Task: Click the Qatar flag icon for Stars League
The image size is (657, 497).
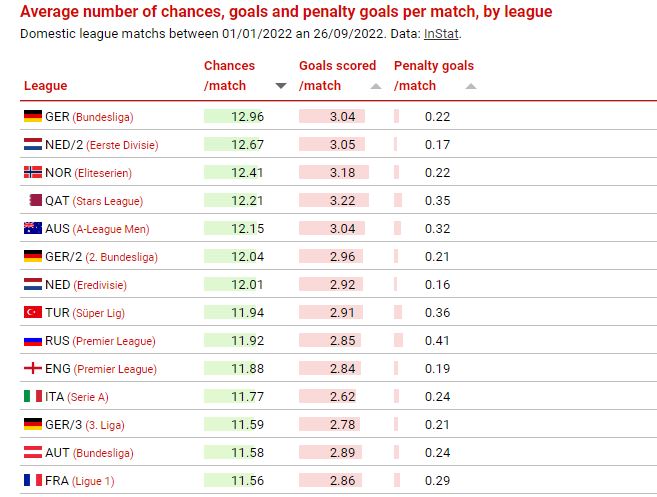Action: (37, 201)
